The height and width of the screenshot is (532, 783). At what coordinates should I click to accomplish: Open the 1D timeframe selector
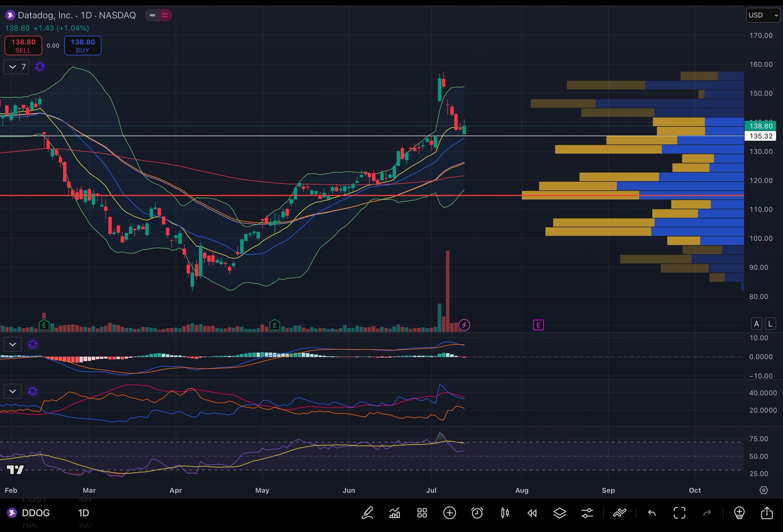coord(83,513)
